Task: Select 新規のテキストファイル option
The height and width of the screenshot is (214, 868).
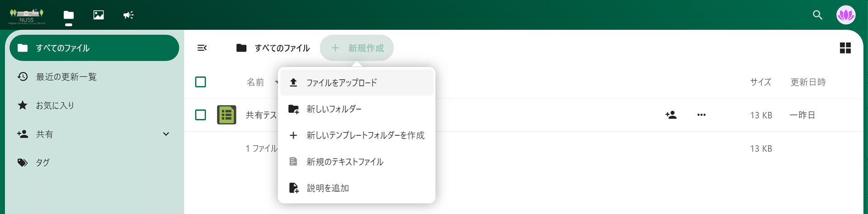Action: pos(344,162)
